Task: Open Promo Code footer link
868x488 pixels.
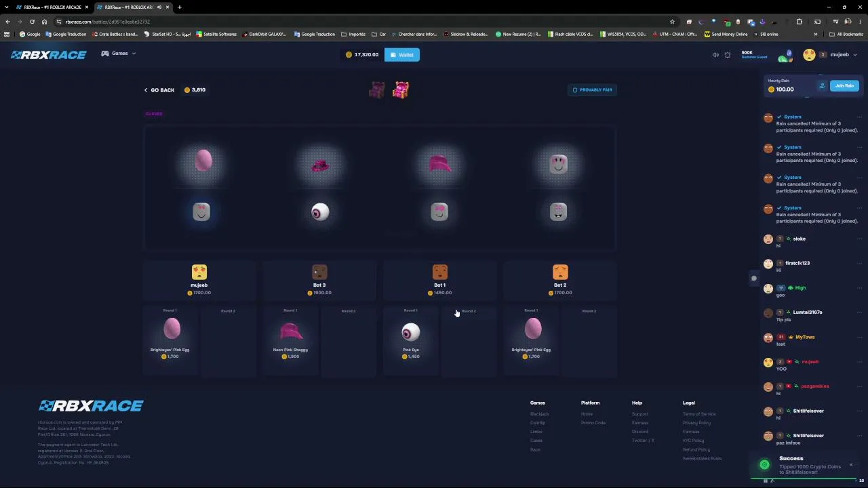Action: coord(593,423)
